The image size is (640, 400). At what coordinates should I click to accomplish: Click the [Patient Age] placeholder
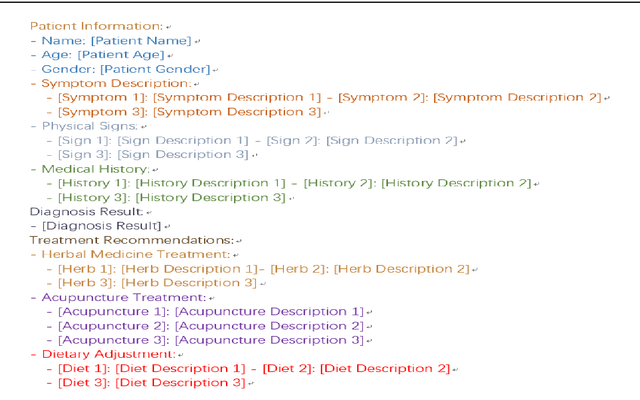(x=121, y=55)
